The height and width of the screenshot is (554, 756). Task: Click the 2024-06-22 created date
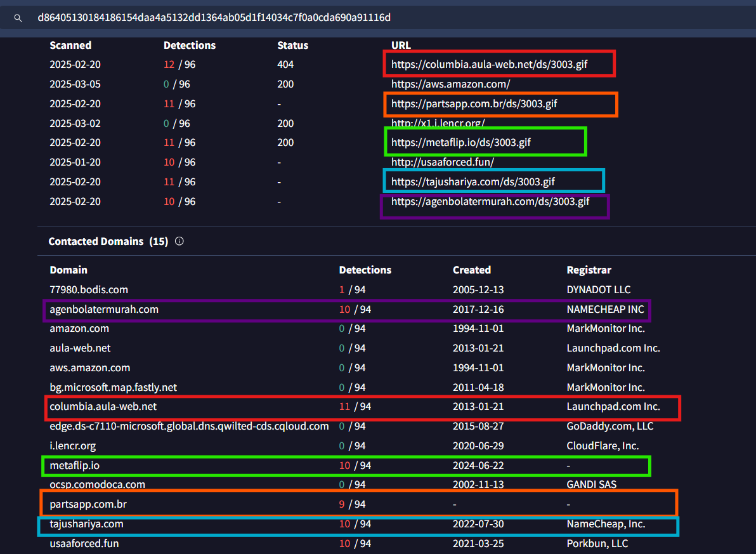[478, 465]
